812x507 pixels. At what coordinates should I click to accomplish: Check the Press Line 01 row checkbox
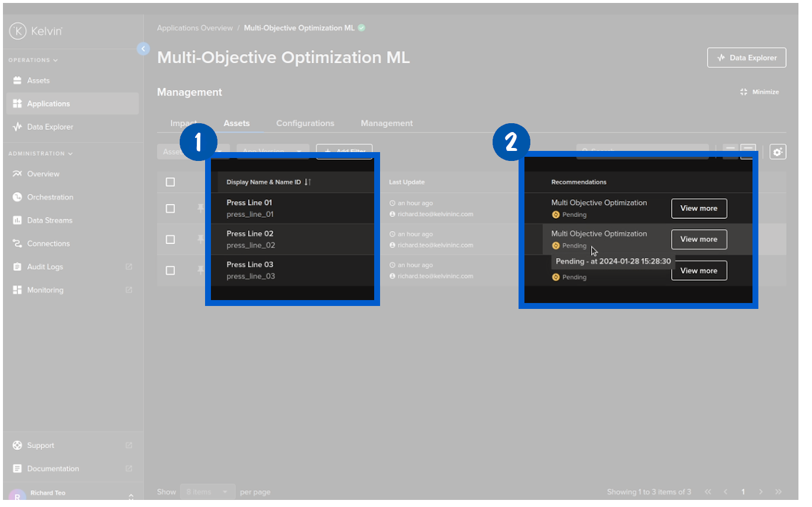[x=170, y=209]
